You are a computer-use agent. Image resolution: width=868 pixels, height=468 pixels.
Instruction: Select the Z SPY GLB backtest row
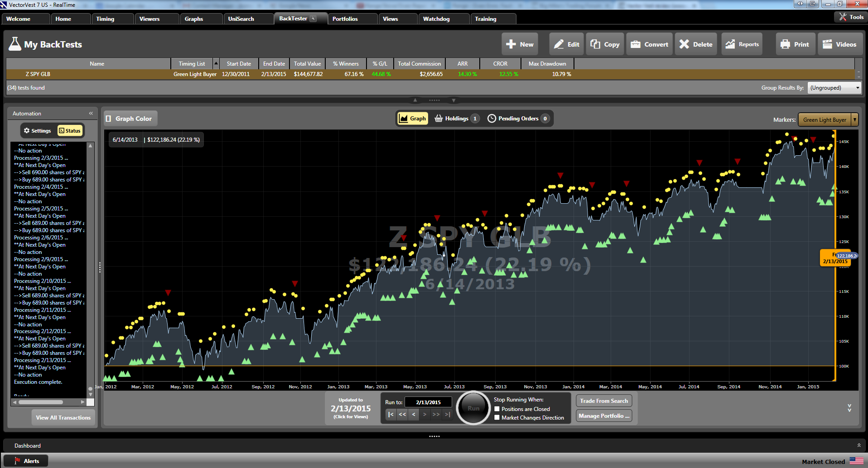(x=431, y=74)
